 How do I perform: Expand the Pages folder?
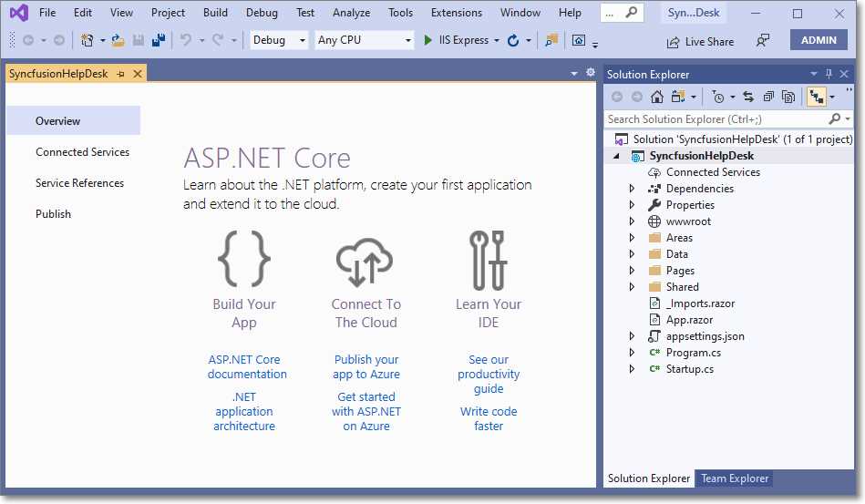[633, 271]
